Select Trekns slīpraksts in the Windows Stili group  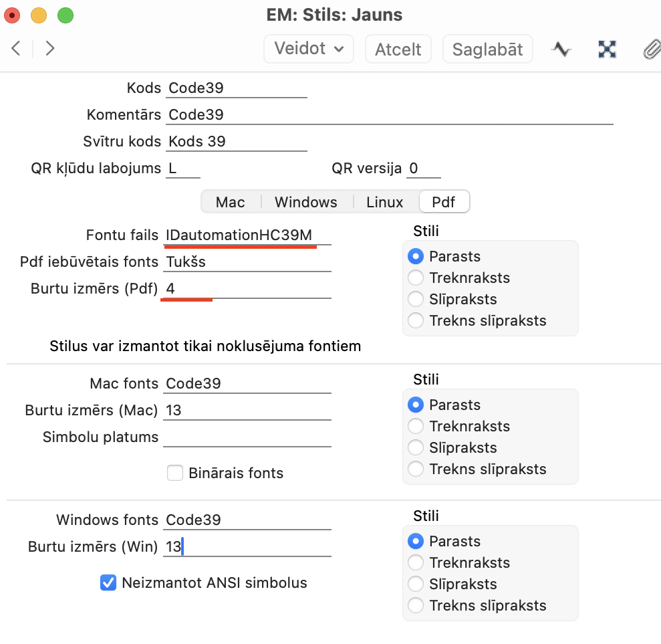tap(416, 605)
